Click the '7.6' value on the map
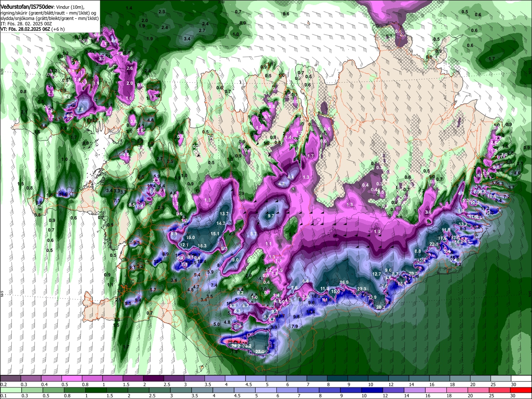The height and width of the screenshot is (399, 532). (294, 288)
